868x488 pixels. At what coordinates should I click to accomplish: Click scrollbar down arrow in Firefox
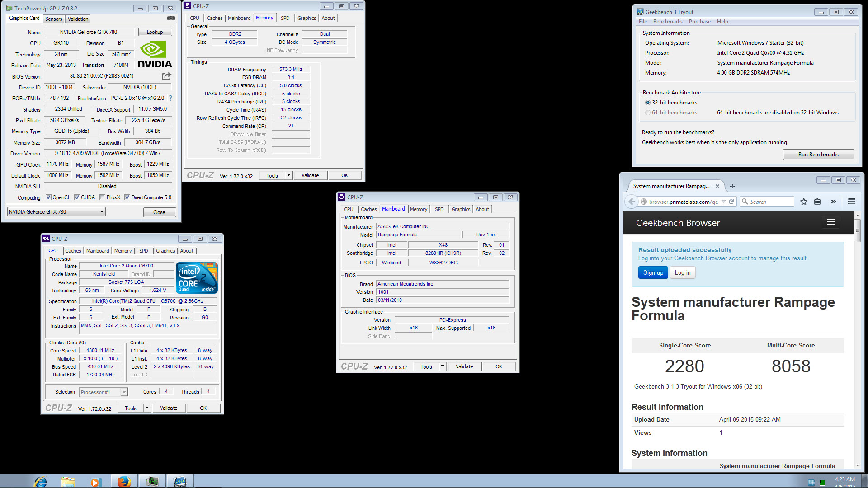(x=857, y=465)
